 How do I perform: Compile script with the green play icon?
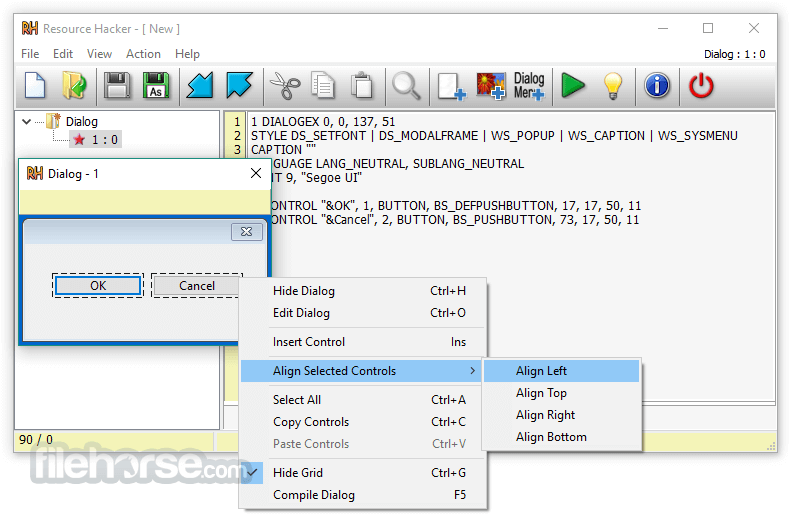click(x=573, y=85)
